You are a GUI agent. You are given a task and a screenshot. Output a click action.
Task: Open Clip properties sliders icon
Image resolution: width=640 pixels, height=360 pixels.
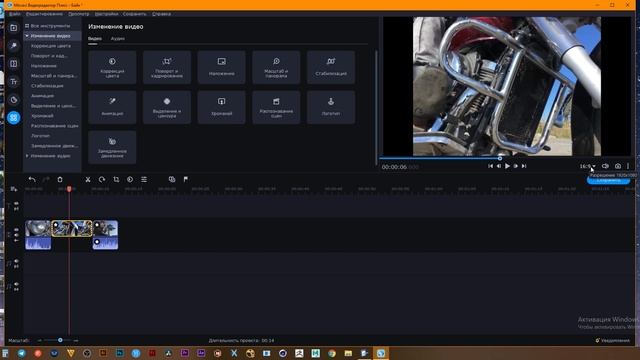[144, 180]
